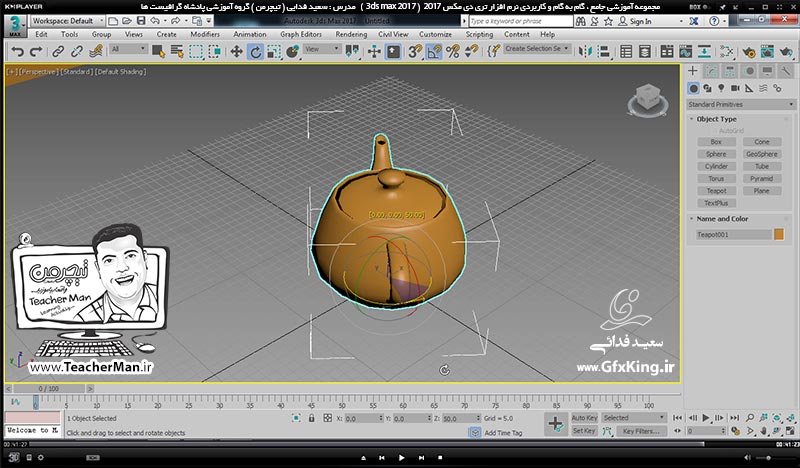Click the Box primitive button
This screenshot has height=468, width=800.
716,142
